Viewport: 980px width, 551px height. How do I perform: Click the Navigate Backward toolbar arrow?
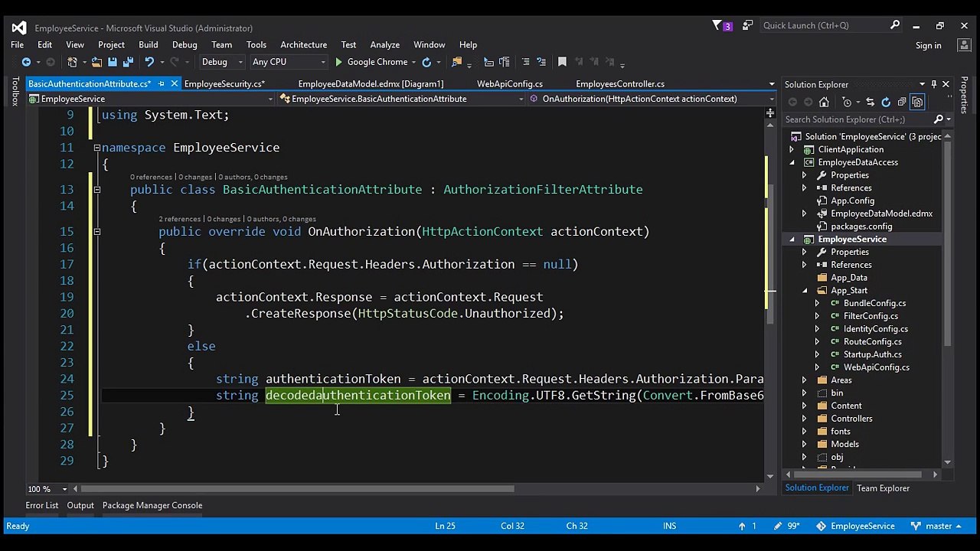click(26, 62)
